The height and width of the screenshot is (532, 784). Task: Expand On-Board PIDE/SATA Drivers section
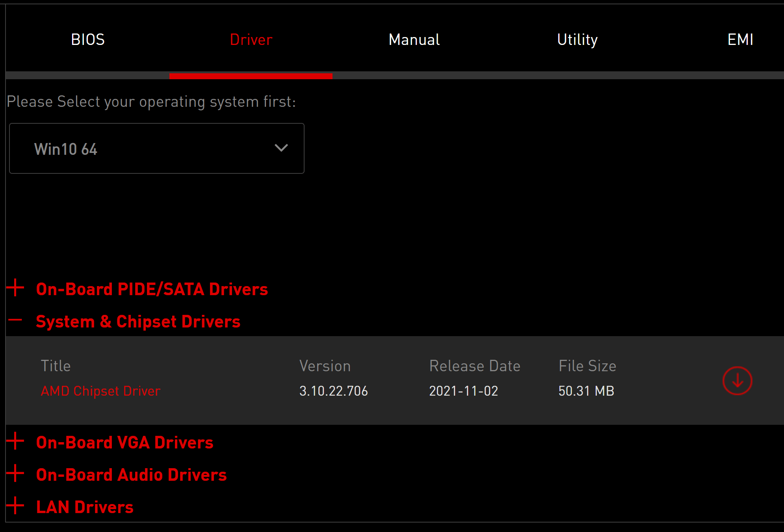152,289
